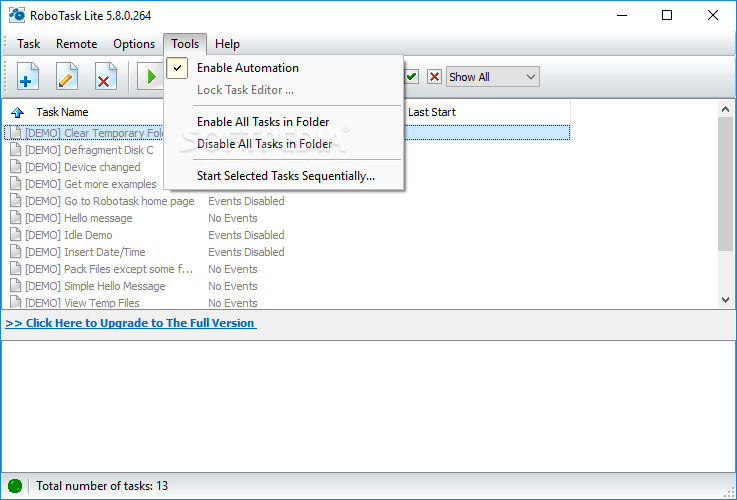Select the Idle Demo task
737x500 pixels.
click(x=69, y=235)
